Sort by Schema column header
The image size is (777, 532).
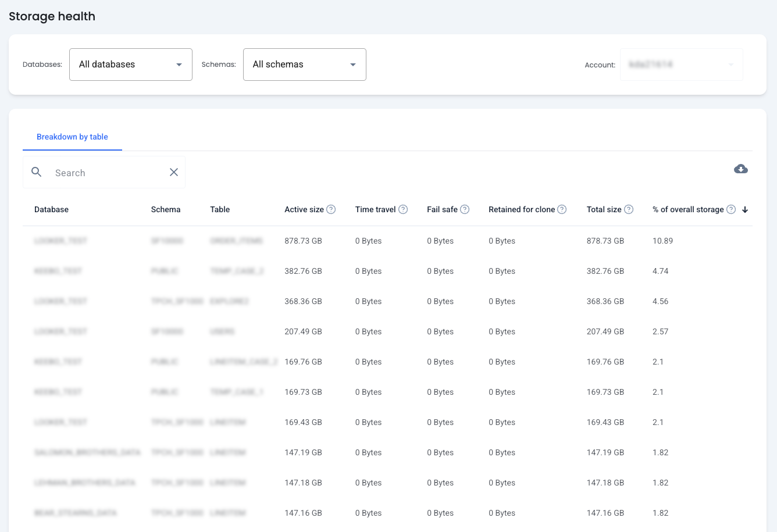166,209
